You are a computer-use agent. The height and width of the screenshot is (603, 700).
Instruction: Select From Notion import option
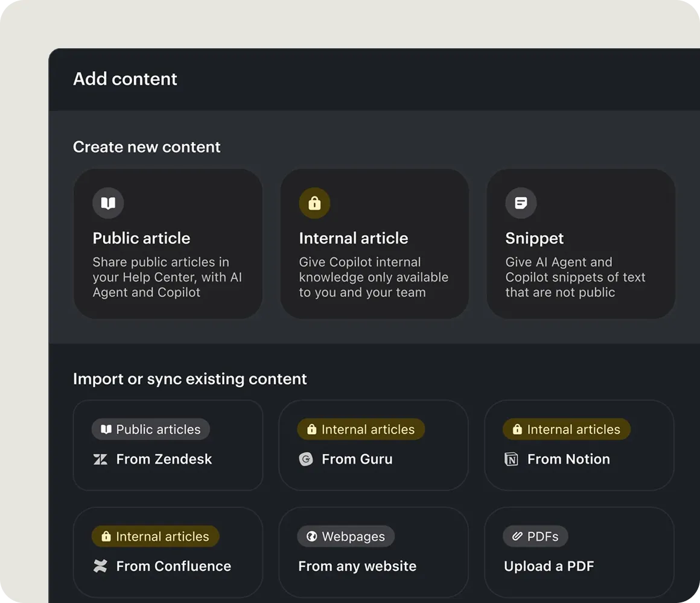pyautogui.click(x=579, y=445)
